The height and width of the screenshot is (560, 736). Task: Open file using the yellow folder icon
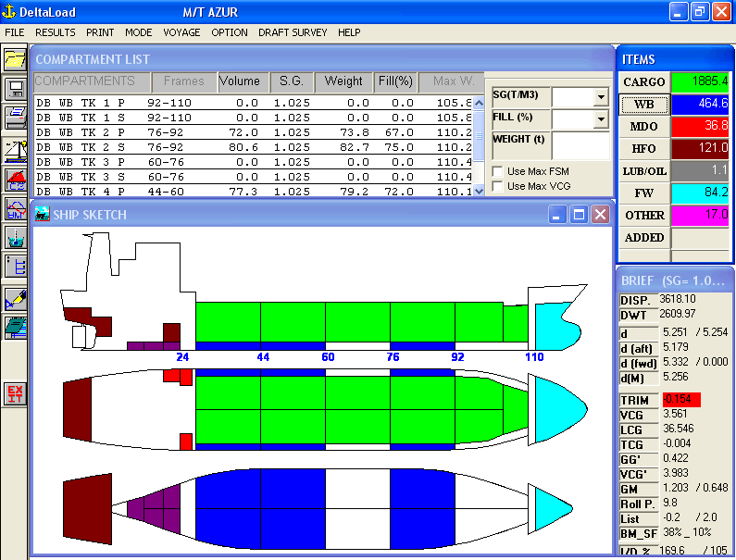click(15, 59)
